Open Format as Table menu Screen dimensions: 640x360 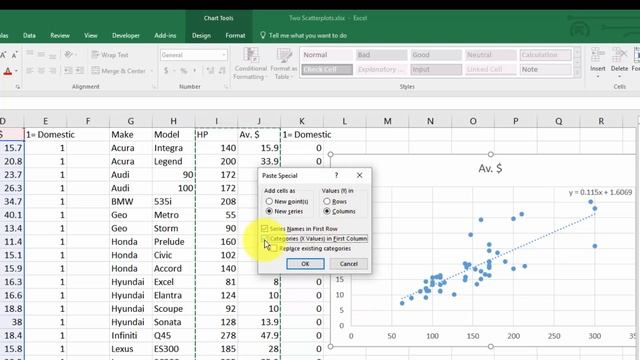pos(284,64)
